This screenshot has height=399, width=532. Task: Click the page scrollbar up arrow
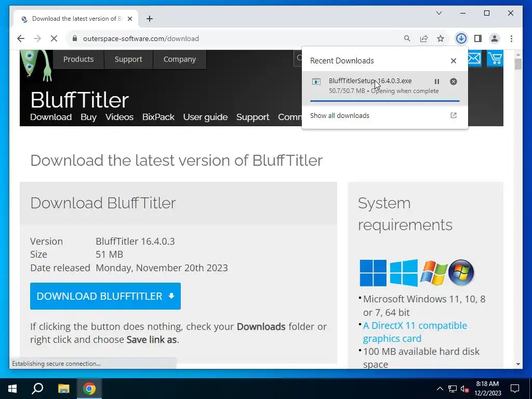tap(518, 54)
